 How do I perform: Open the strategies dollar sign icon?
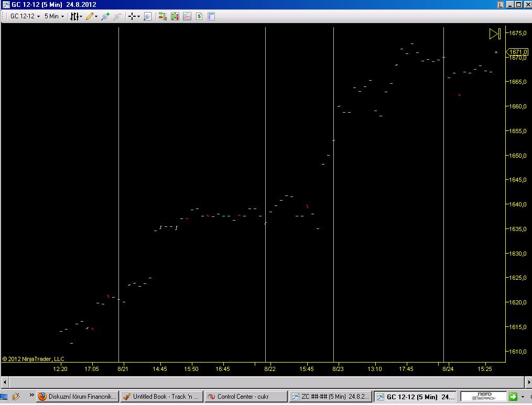pos(199,16)
